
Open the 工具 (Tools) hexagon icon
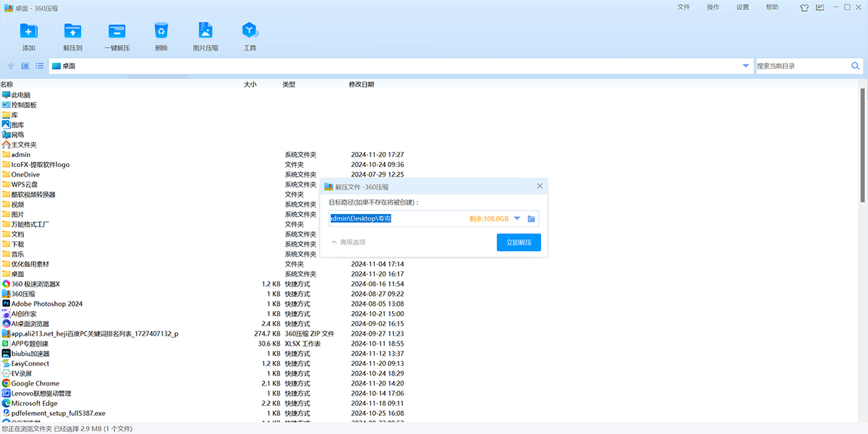250,31
